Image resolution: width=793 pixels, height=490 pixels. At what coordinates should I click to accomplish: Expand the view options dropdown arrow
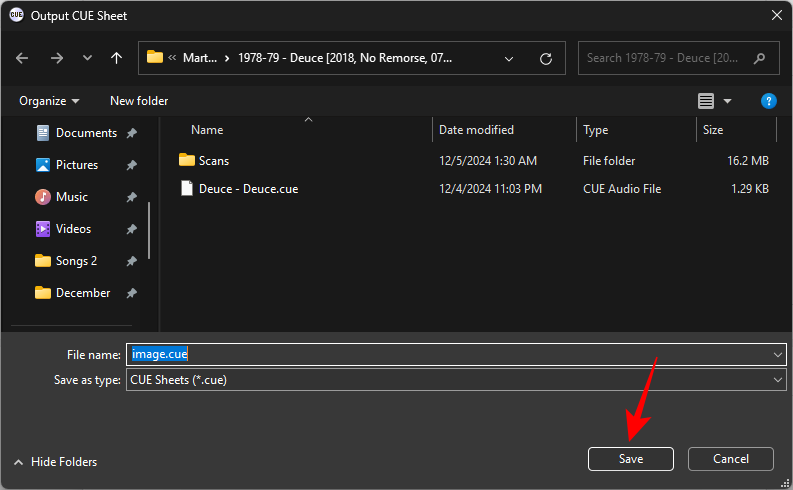tap(727, 101)
